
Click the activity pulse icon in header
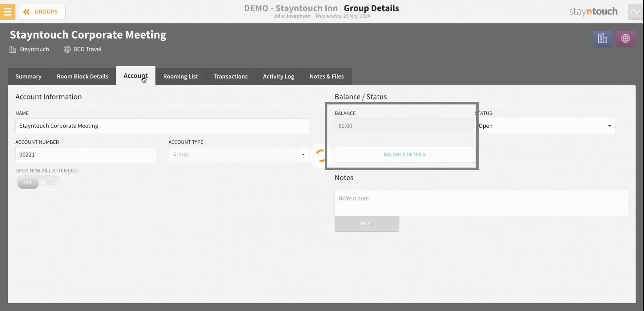click(635, 12)
